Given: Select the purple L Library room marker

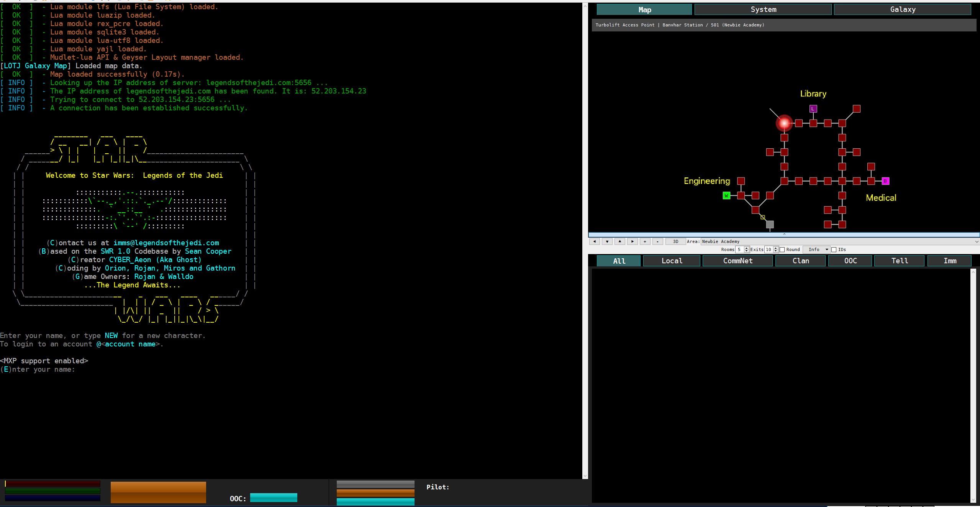Looking at the screenshot, I should (x=813, y=109).
